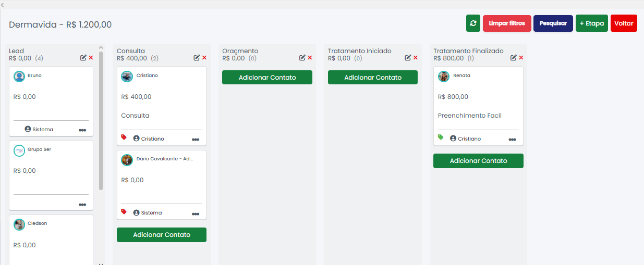The image size is (644, 265).
Task: Click the Lead column vertical scrollbar
Action: click(101, 121)
